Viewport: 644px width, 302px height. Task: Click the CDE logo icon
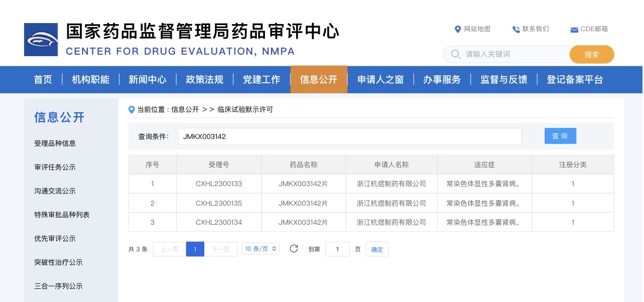[41, 40]
